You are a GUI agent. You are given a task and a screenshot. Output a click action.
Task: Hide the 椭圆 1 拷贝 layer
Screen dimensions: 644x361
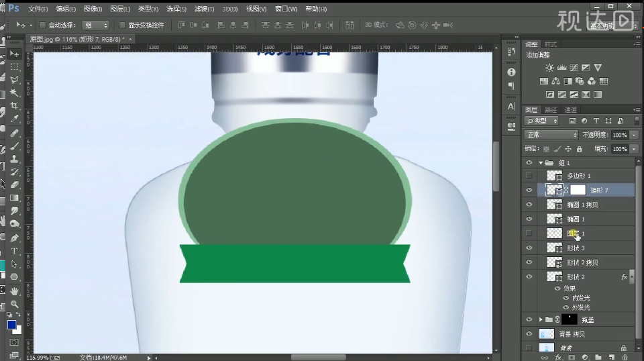pyautogui.click(x=529, y=205)
